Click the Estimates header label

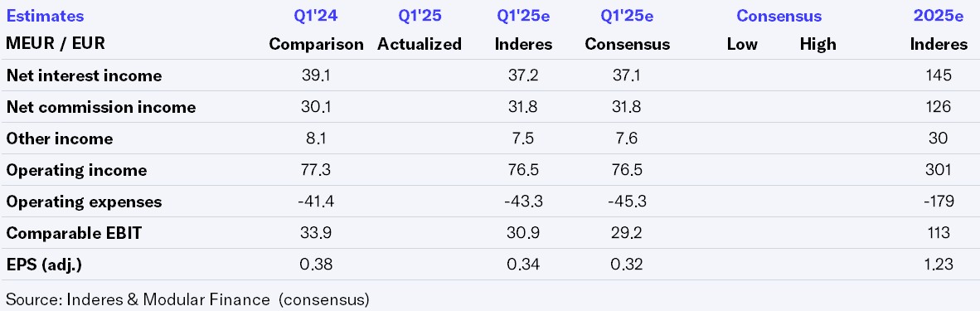point(45,16)
